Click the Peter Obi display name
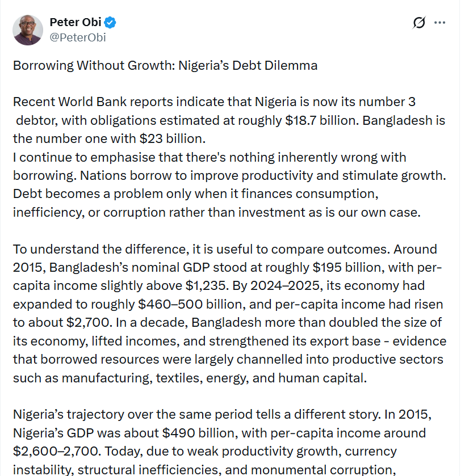Viewport: 465px width, 476px height. (x=75, y=23)
